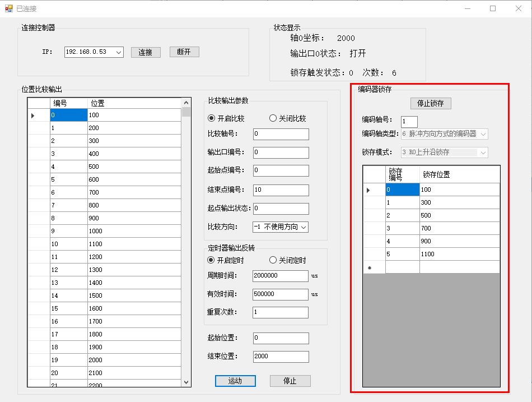Click the 输出口编号 input field
The image size is (532, 402).
point(281,153)
